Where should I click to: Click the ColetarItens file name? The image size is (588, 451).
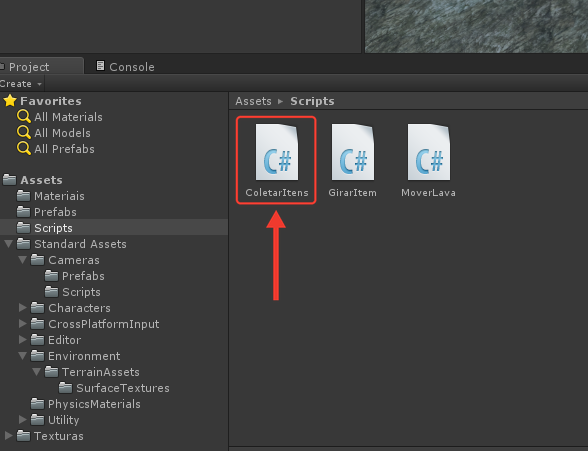point(277,193)
